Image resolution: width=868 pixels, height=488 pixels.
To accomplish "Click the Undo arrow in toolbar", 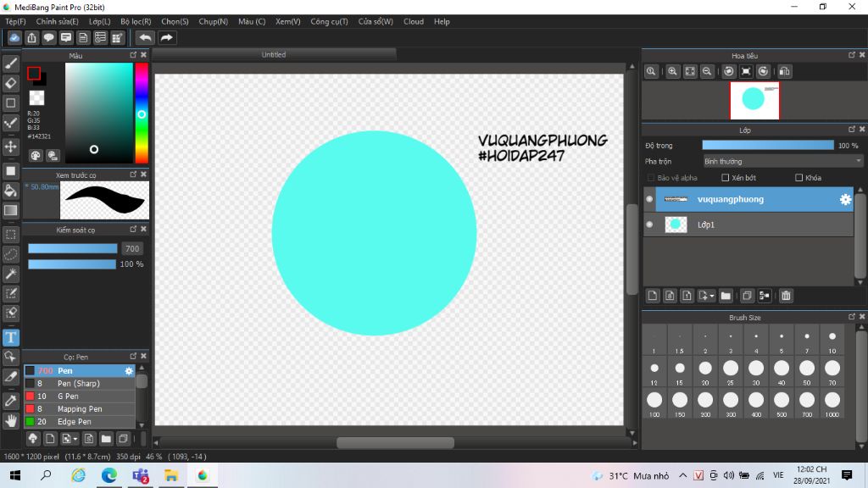I will (x=145, y=37).
